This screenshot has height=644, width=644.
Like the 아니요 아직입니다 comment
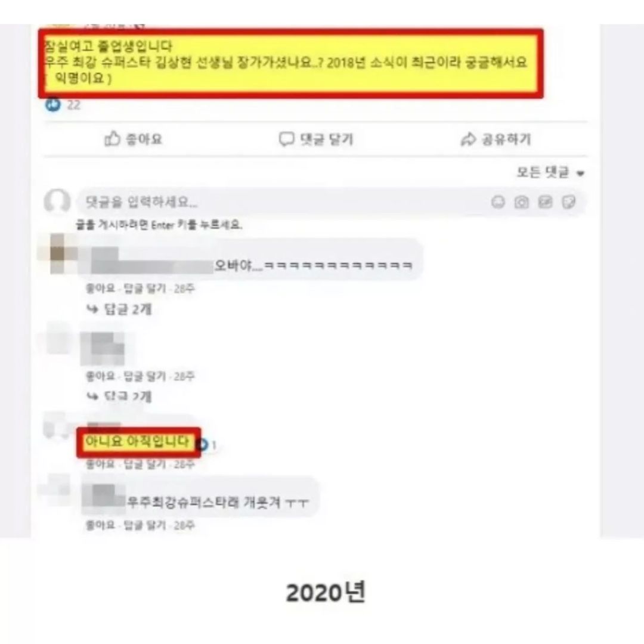[100, 464]
